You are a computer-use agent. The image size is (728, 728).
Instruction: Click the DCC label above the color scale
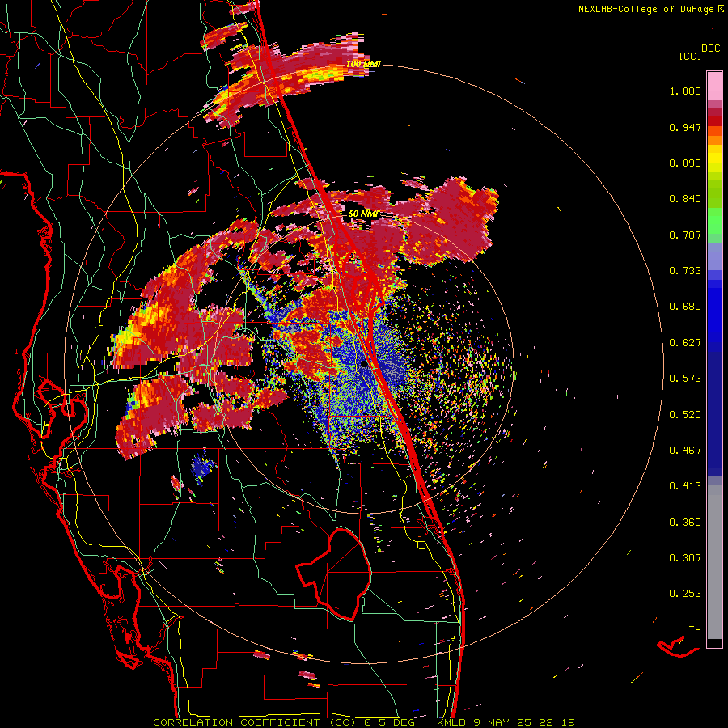(710, 49)
